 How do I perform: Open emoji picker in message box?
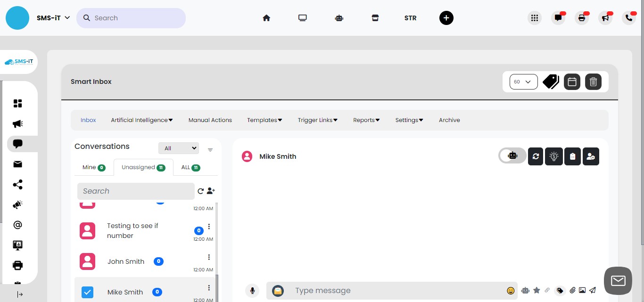pyautogui.click(x=511, y=291)
